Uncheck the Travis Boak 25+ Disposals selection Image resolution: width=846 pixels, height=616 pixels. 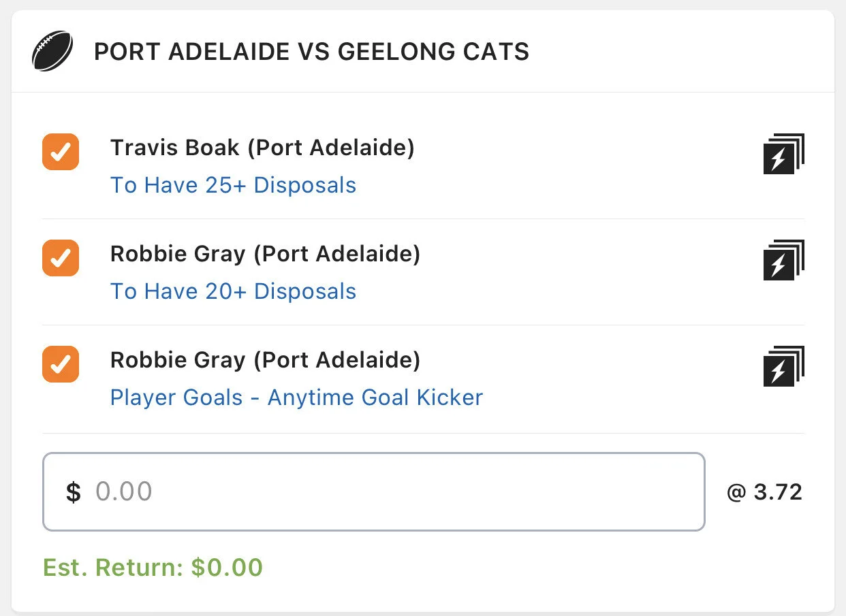pos(61,152)
